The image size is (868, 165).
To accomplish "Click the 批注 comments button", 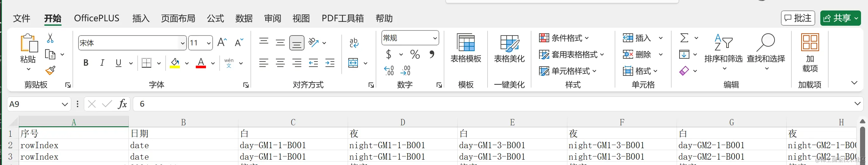I will click(797, 18).
